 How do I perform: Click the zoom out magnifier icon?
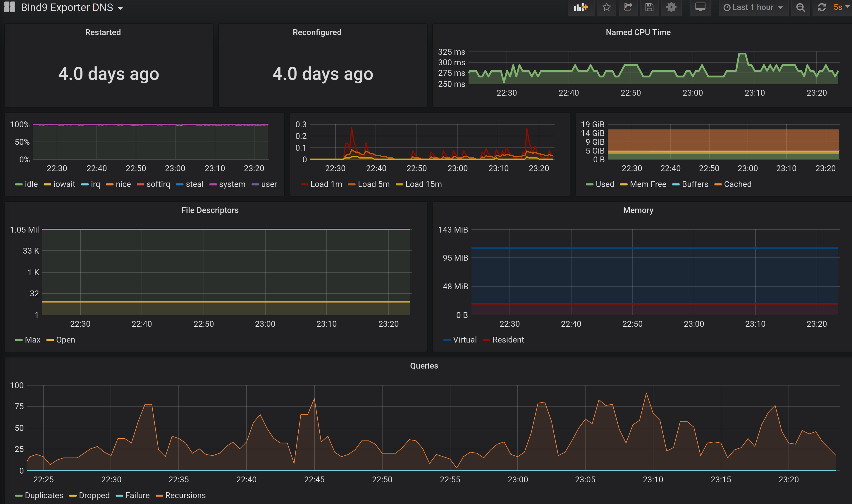click(801, 8)
